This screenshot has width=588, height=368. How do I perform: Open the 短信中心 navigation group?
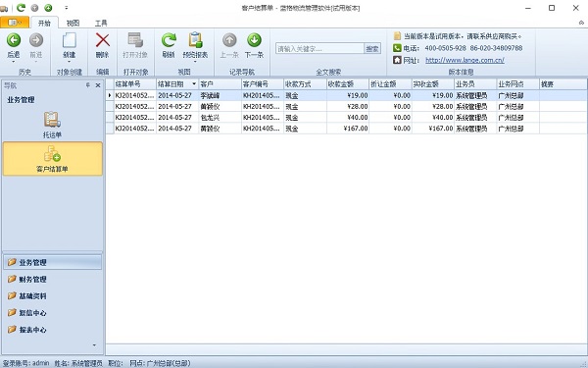tap(53, 313)
